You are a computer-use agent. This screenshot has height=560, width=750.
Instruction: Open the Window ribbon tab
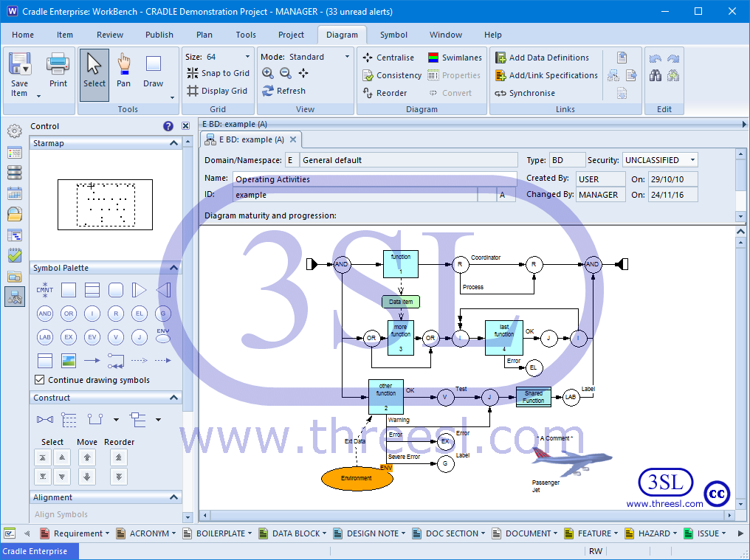tap(446, 35)
